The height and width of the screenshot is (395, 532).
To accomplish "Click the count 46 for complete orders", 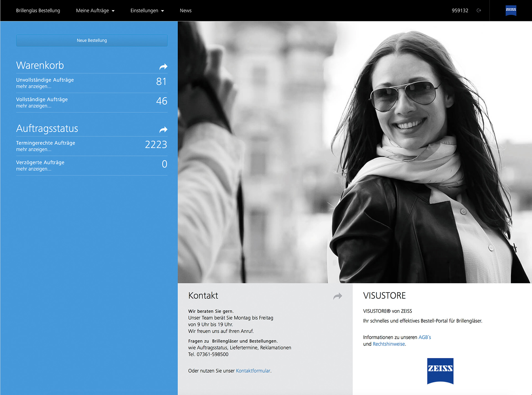I will pyautogui.click(x=162, y=101).
